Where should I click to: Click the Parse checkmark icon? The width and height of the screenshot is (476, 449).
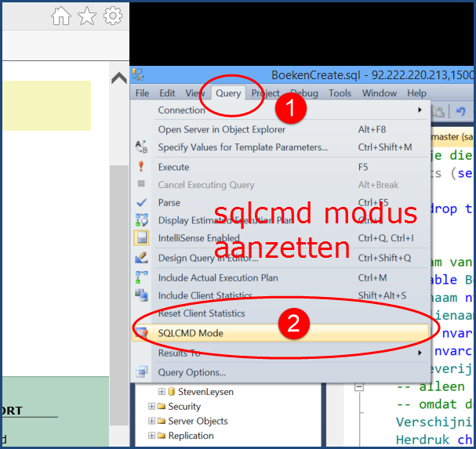(x=141, y=202)
